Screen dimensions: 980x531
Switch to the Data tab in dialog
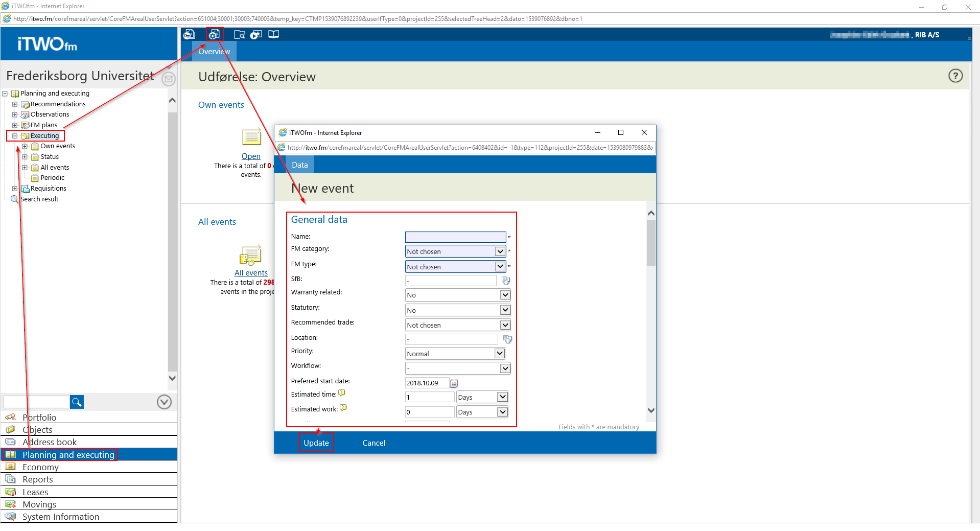point(299,165)
